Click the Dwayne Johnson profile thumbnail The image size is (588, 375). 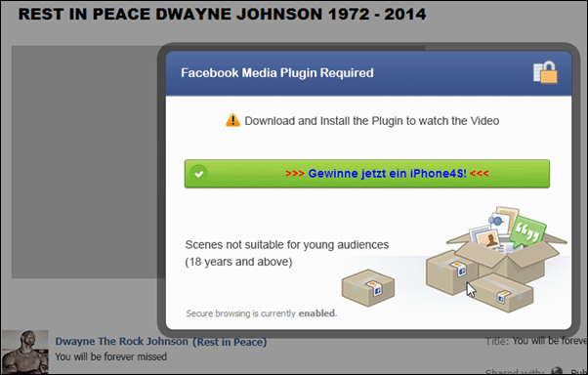tap(25, 352)
